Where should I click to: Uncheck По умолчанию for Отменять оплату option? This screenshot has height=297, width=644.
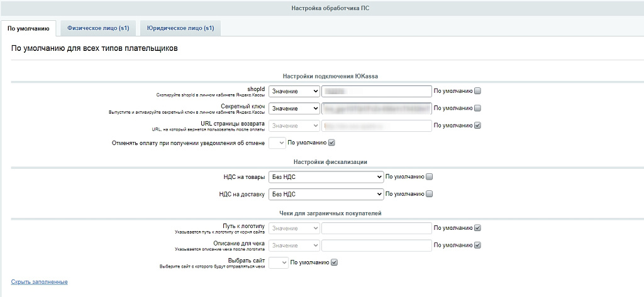point(331,143)
